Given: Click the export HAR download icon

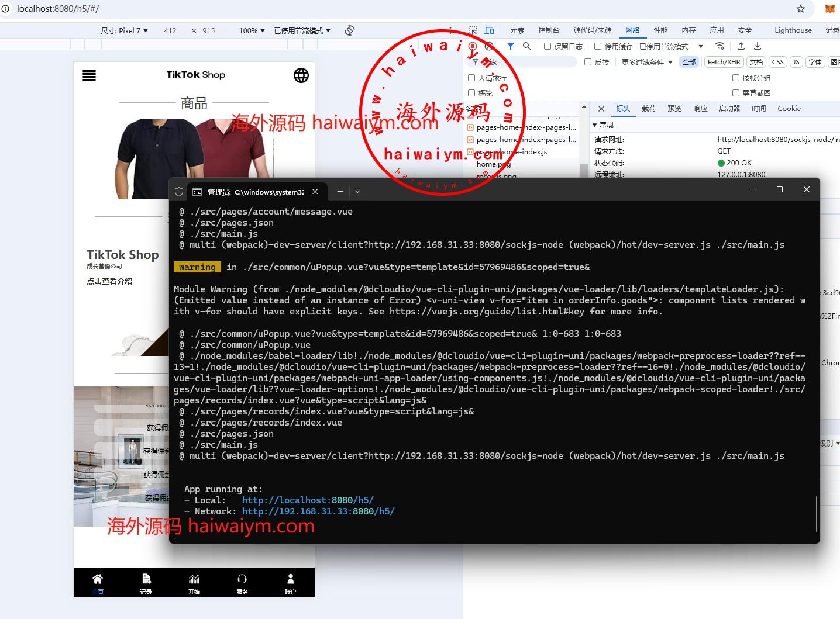Looking at the screenshot, I should click(x=758, y=46).
